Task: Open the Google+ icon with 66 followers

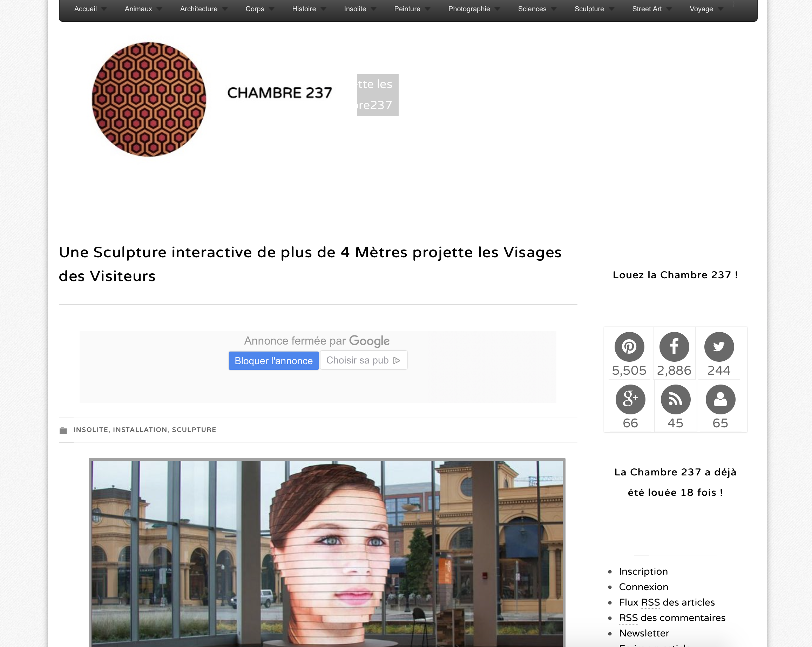Action: [x=630, y=399]
